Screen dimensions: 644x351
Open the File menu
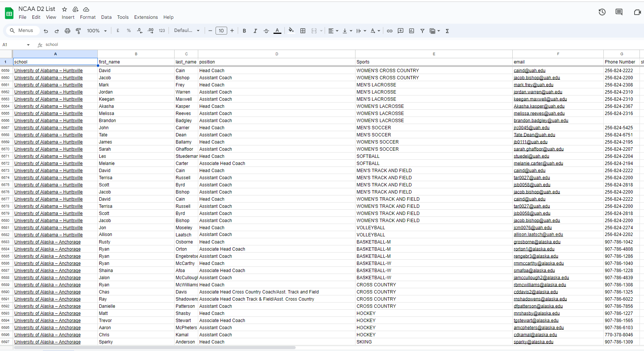tap(23, 17)
